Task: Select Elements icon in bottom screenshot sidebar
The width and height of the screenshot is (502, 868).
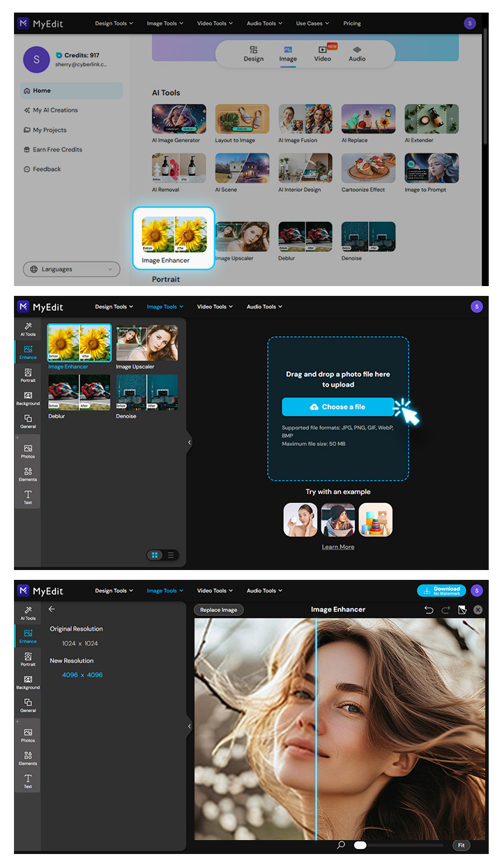Action: click(x=28, y=758)
